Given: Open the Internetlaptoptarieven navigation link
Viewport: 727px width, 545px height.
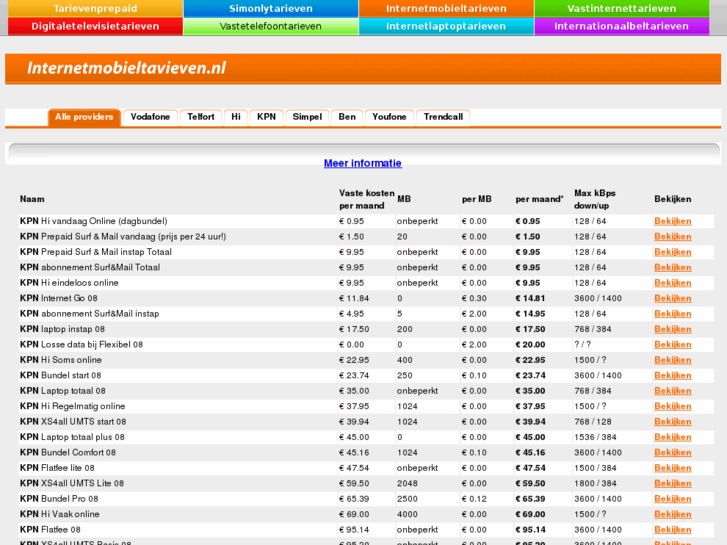Looking at the screenshot, I should pyautogui.click(x=446, y=26).
